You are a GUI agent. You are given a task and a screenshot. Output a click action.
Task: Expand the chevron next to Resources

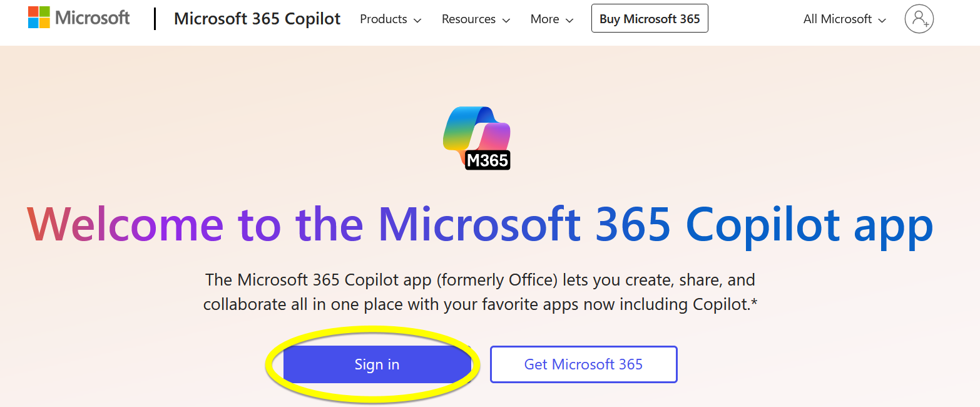506,21
